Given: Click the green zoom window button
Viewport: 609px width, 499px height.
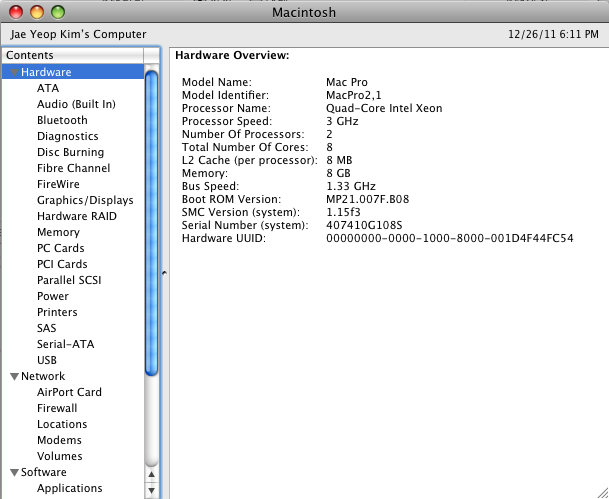Looking at the screenshot, I should point(57,13).
